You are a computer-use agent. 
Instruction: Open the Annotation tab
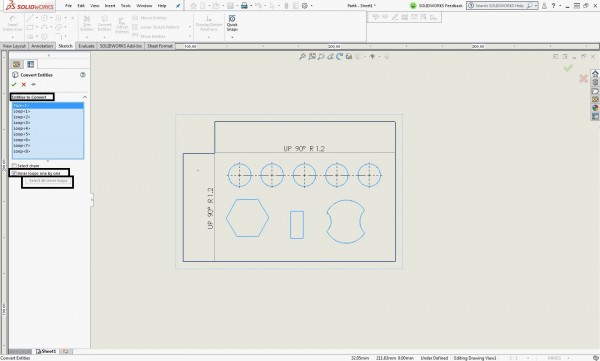click(x=42, y=46)
